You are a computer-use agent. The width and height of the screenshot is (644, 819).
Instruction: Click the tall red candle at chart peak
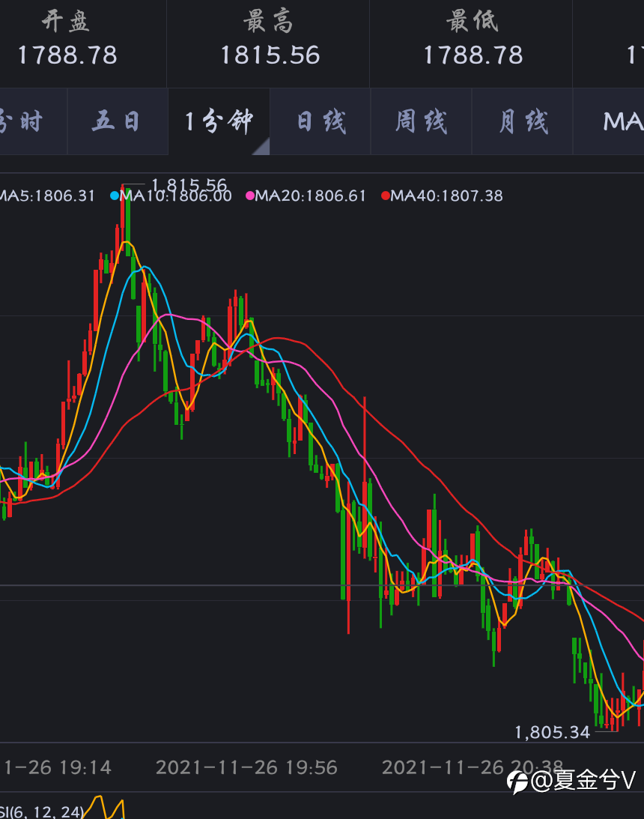pyautogui.click(x=123, y=214)
